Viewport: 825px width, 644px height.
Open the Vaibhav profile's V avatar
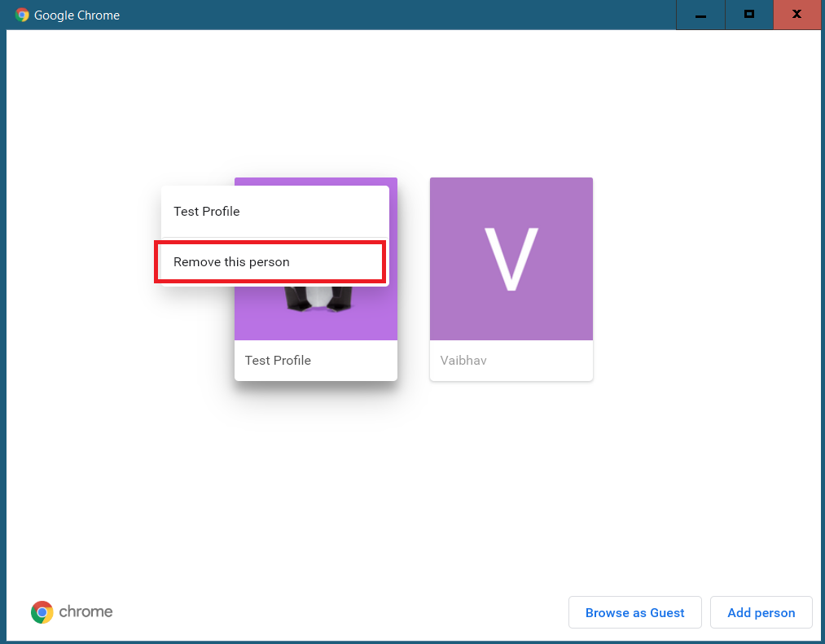511,259
